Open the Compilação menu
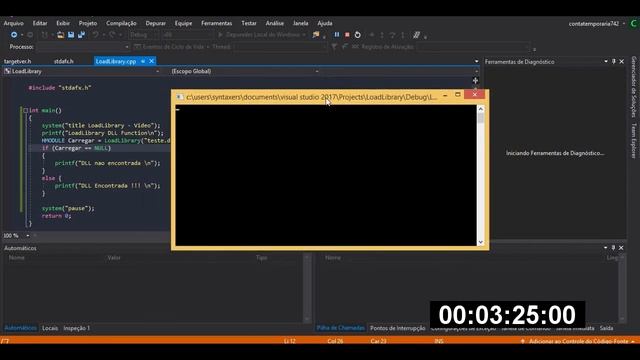This screenshot has height=360, width=640. 121,23
